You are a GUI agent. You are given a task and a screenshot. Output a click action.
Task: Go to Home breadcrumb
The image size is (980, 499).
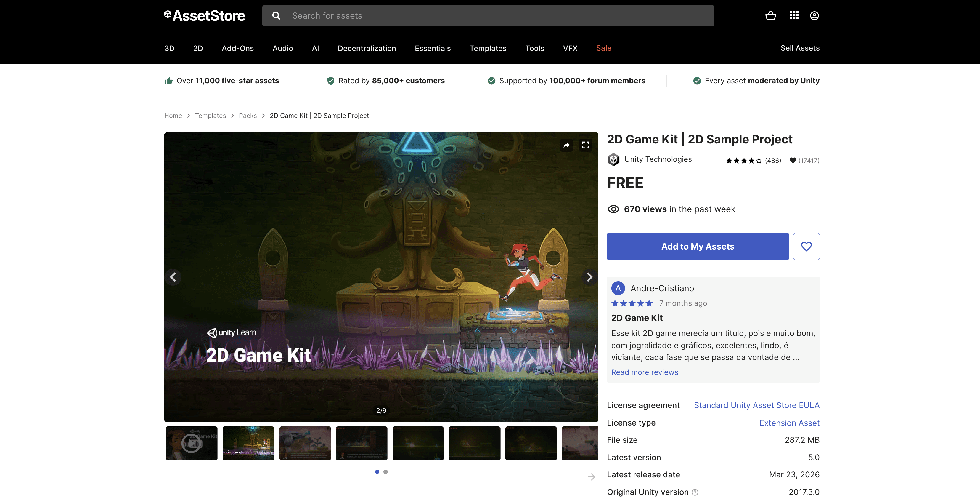point(173,116)
